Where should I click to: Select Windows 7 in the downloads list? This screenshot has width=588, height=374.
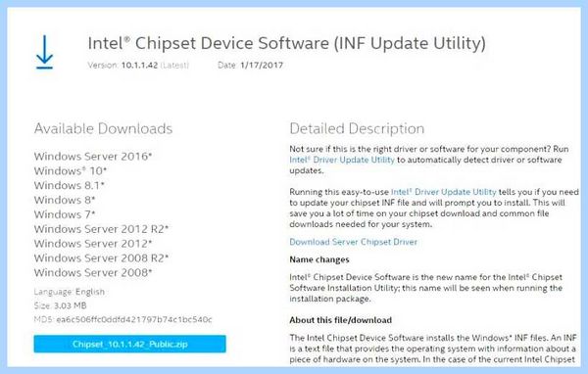coord(65,214)
